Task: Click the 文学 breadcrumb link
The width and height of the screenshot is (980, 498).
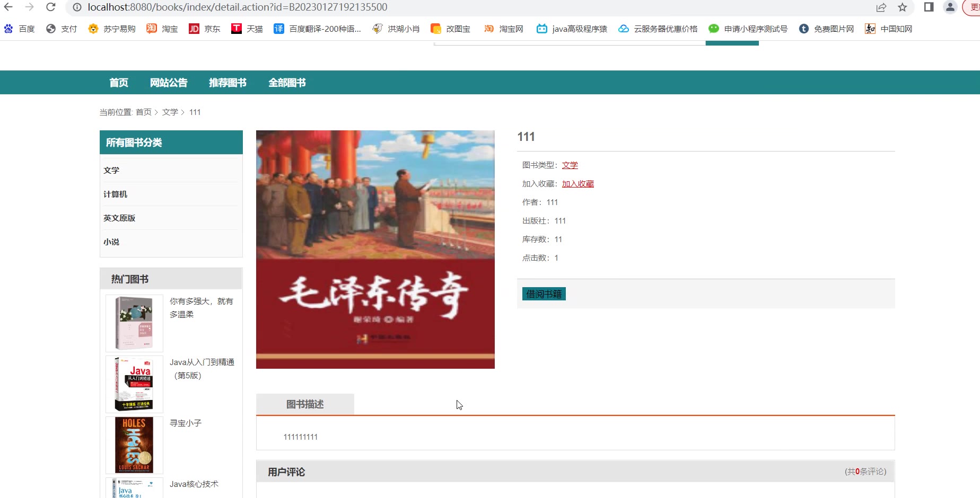Action: coord(170,112)
